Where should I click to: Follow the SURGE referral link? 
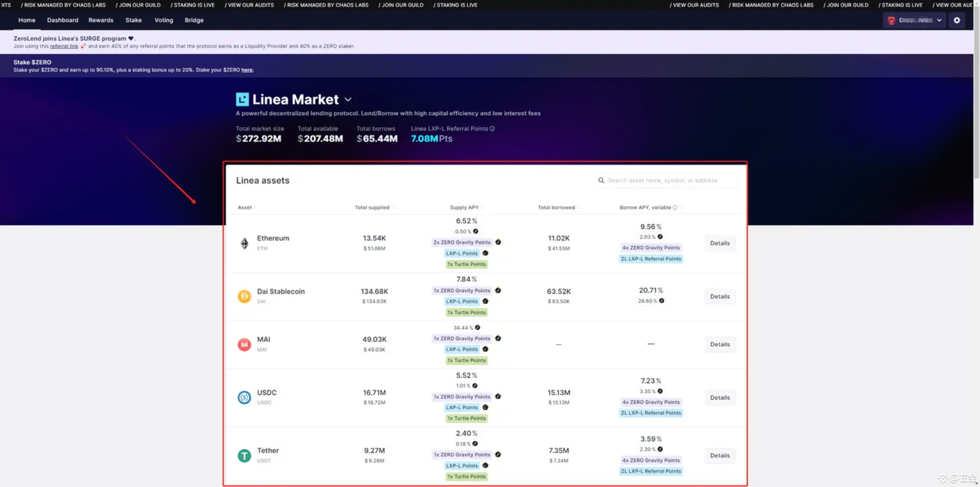[64, 46]
